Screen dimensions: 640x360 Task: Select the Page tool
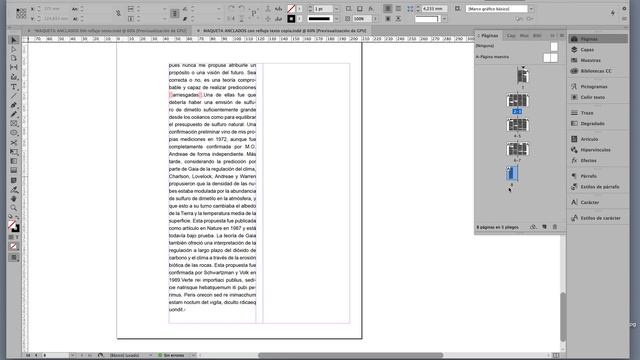[14, 58]
